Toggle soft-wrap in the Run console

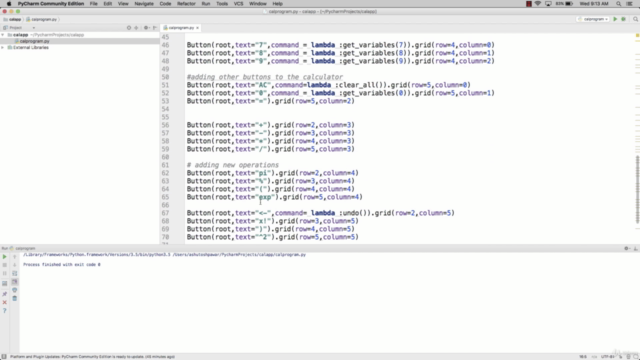(15, 273)
